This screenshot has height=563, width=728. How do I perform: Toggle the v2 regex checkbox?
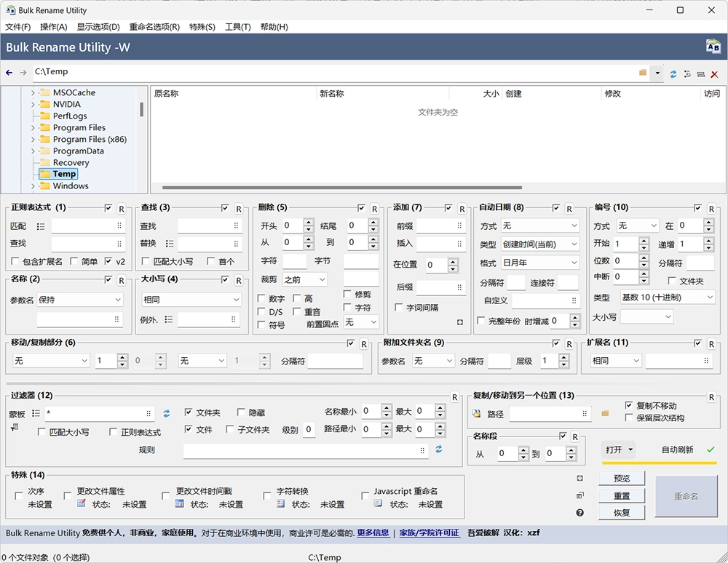(x=108, y=261)
